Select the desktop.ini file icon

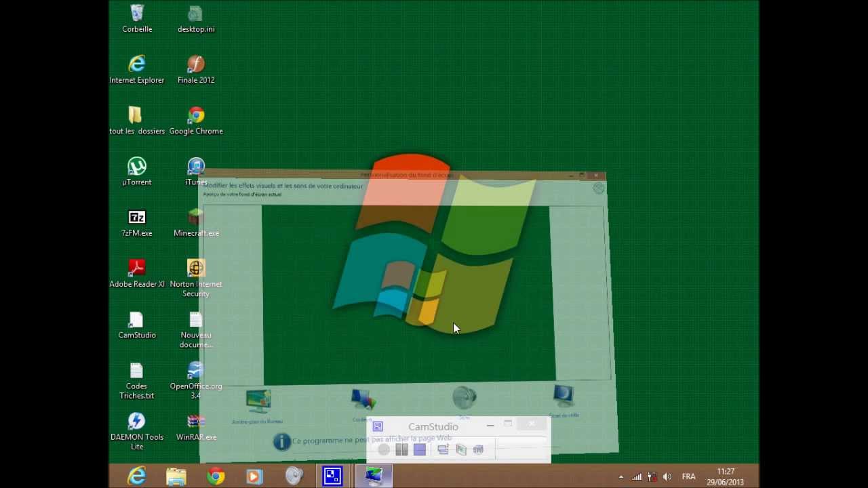pyautogui.click(x=196, y=19)
